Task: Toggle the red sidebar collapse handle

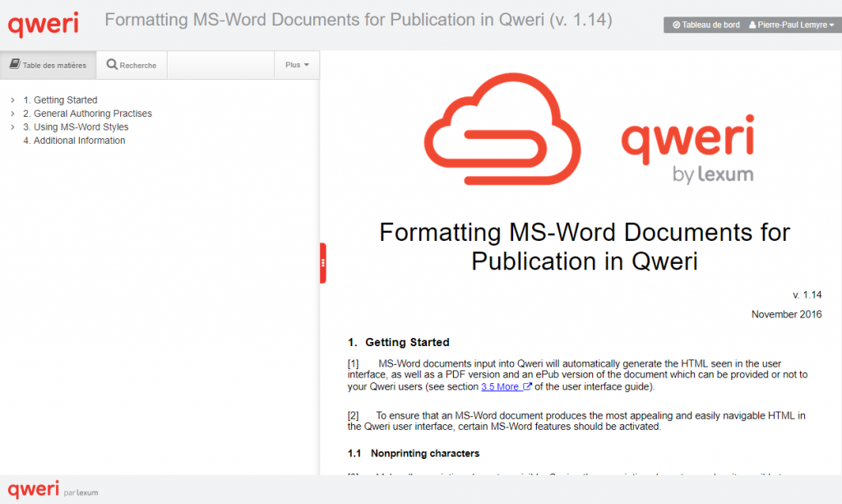Action: point(323,263)
